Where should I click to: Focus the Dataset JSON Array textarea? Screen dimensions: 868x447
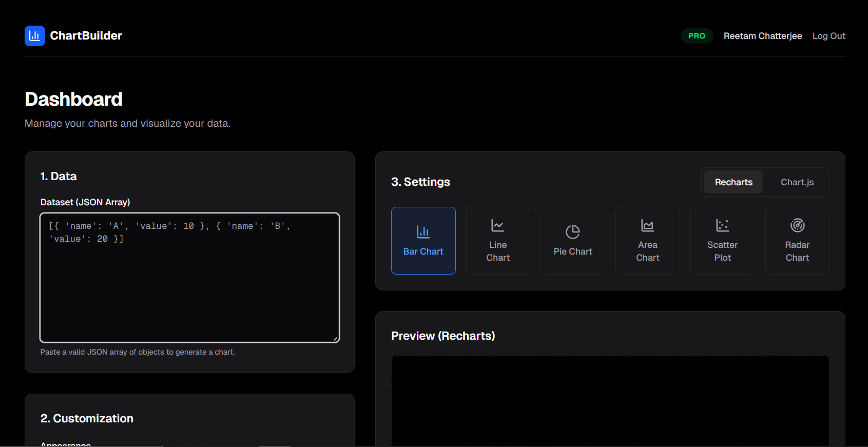[x=190, y=278]
